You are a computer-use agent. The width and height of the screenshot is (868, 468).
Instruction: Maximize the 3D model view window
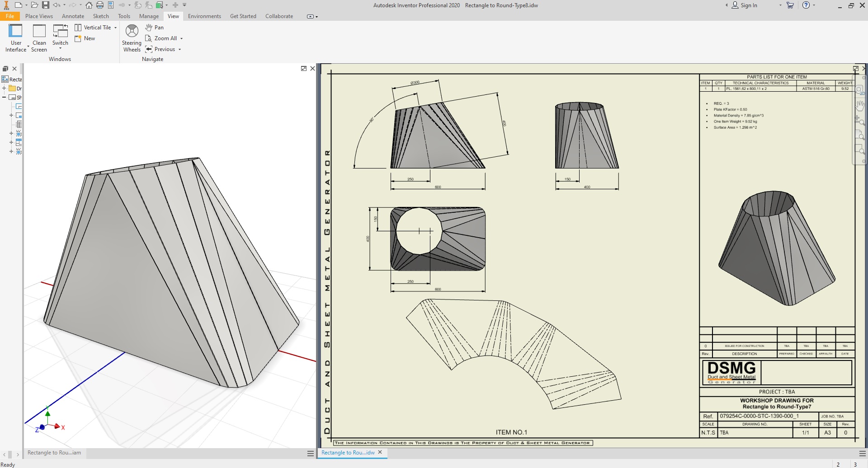pyautogui.click(x=304, y=69)
